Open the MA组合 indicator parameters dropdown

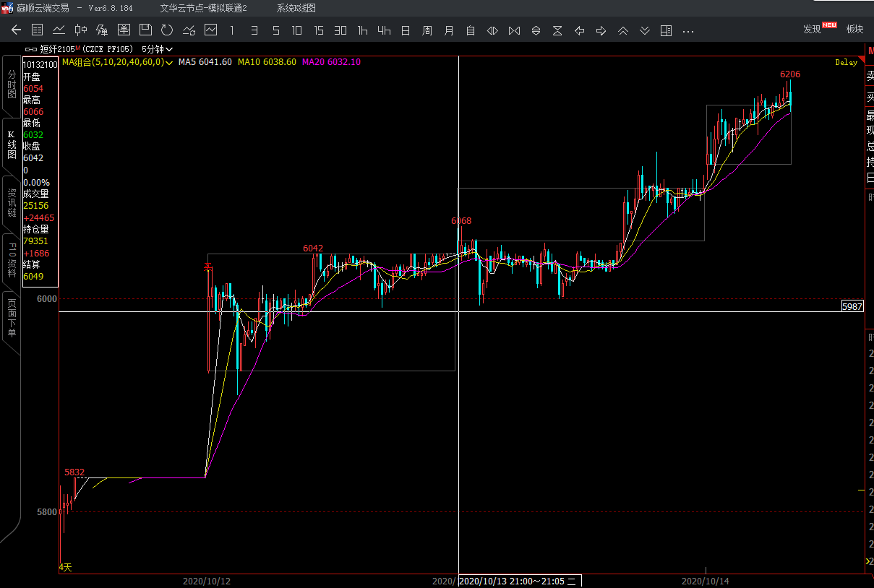point(116,62)
